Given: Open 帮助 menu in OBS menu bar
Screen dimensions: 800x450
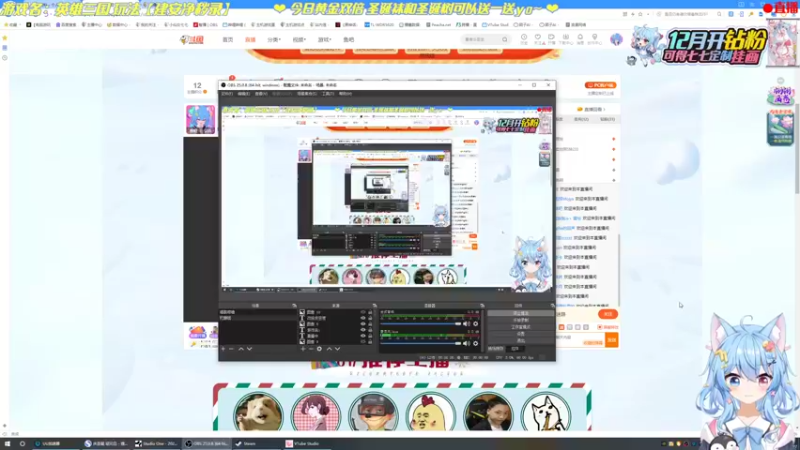Looking at the screenshot, I should tap(345, 94).
